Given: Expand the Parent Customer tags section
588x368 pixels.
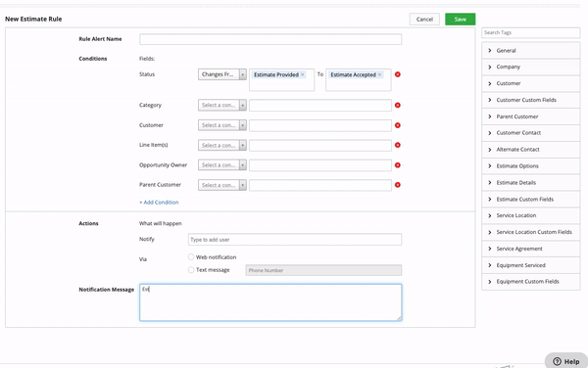Looking at the screenshot, I should click(x=530, y=116).
